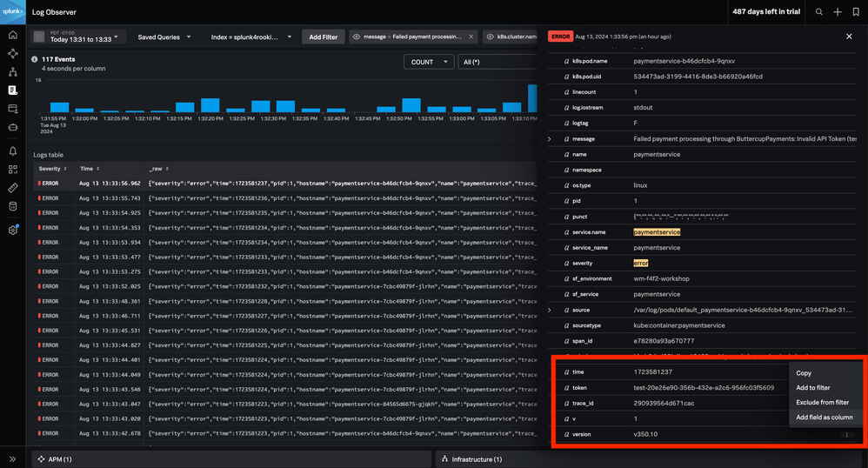This screenshot has height=468, width=868.
Task: Toggle eye icon on k8s.cluster.name filter chip
Action: tap(491, 37)
